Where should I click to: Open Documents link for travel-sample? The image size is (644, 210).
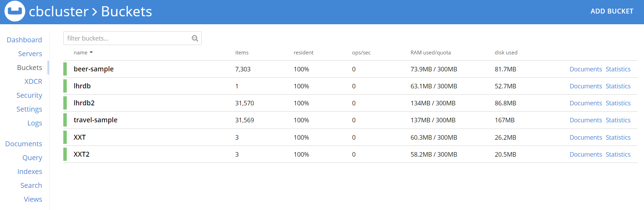pyautogui.click(x=586, y=120)
